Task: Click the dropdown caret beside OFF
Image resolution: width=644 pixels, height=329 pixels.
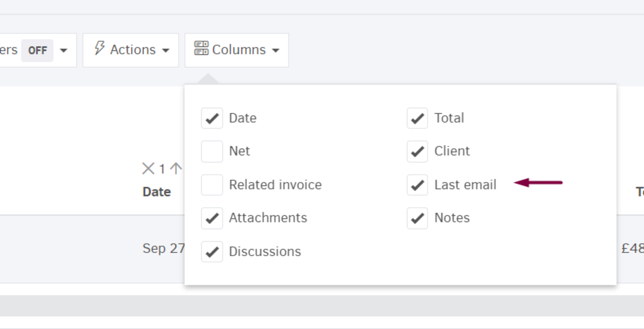Action: [x=64, y=50]
